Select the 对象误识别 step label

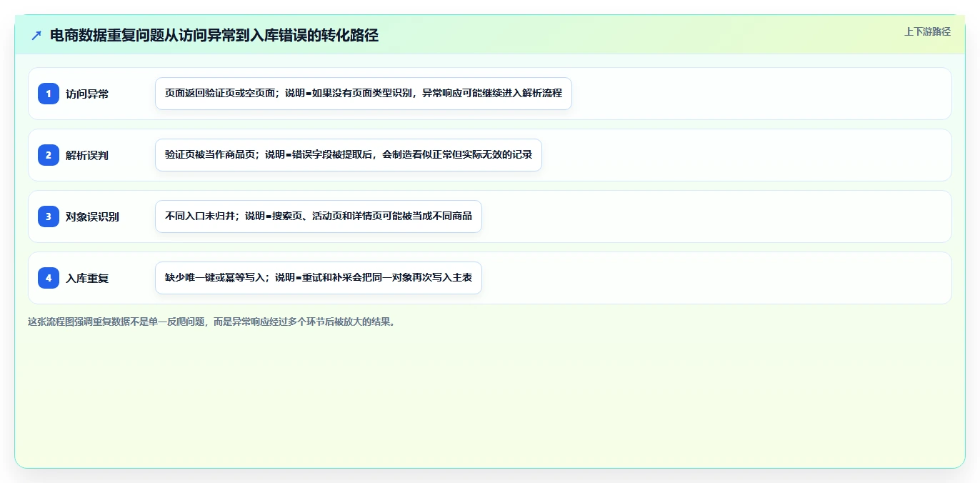[x=92, y=216]
